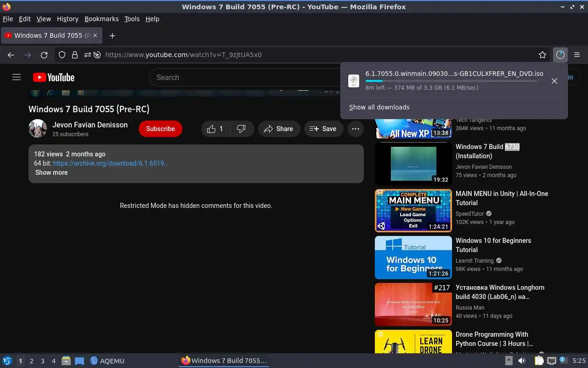Screen dimensions: 588x368
Task: Click the ISO download file name
Action: coord(454,74)
